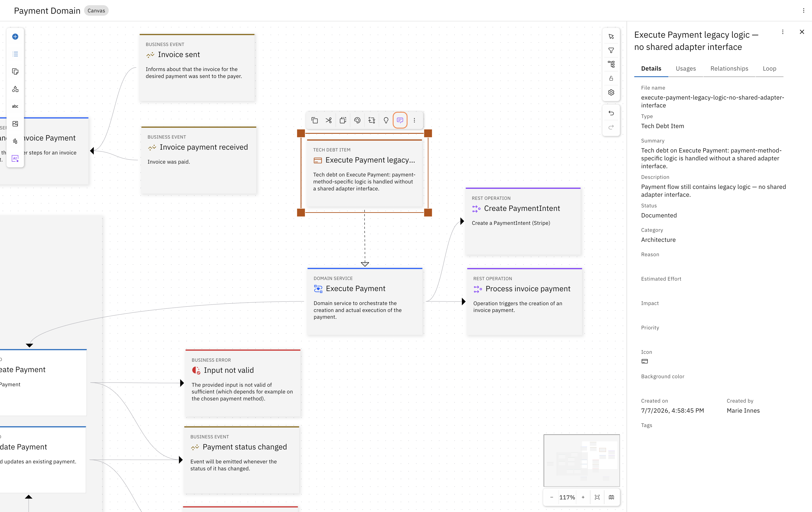Screen dimensions: 812x512
Task: Click the fit-to-screen icon
Action: (x=597, y=497)
